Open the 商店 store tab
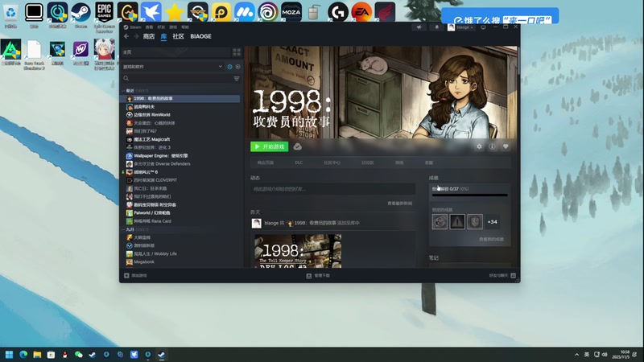 (x=149, y=36)
